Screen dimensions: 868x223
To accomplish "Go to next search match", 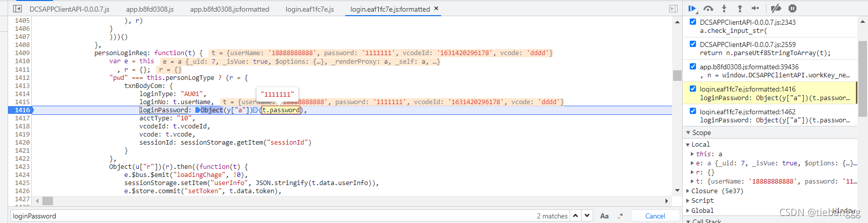I will (x=587, y=216).
